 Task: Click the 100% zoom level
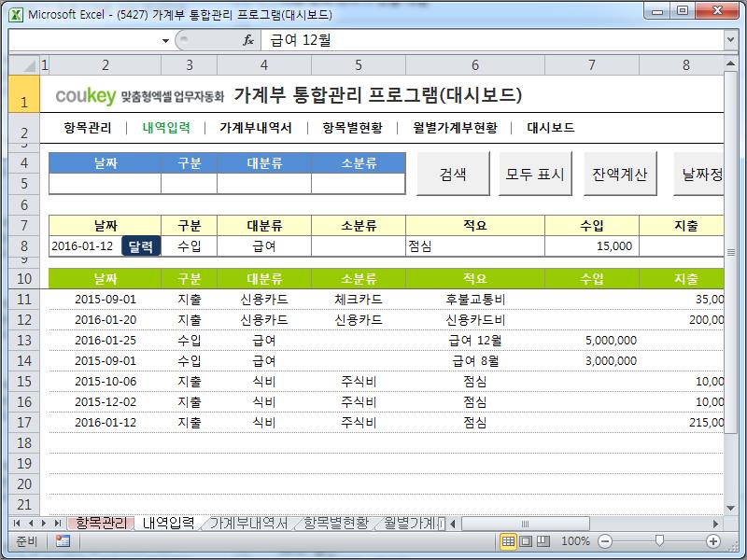pyautogui.click(x=575, y=541)
